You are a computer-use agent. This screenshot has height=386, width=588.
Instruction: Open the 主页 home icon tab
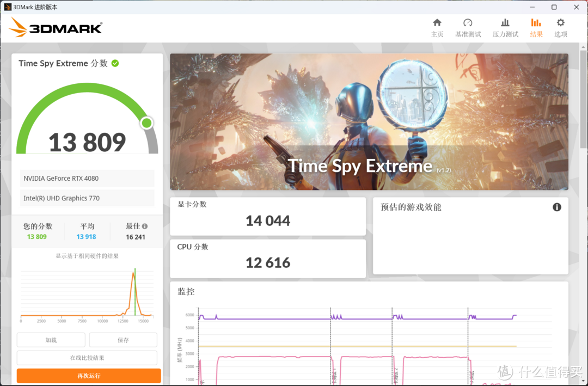tap(437, 23)
